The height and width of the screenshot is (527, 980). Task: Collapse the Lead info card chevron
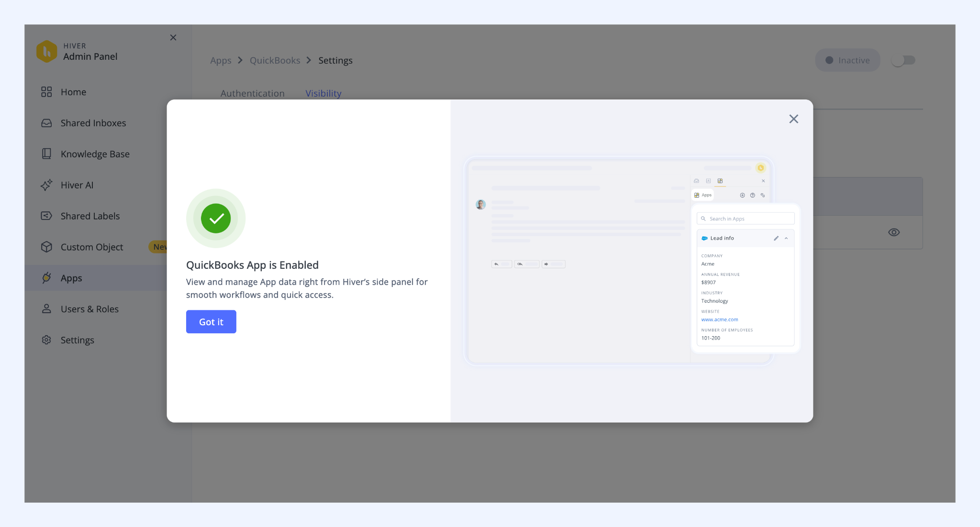[786, 238]
